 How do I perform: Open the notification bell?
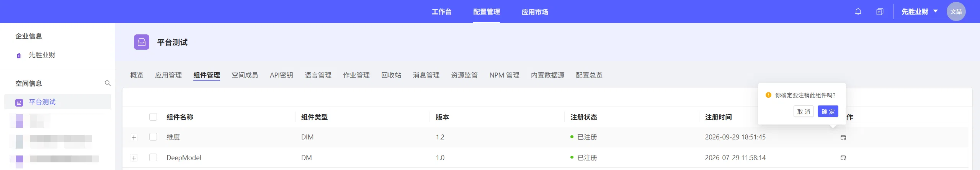point(858,11)
